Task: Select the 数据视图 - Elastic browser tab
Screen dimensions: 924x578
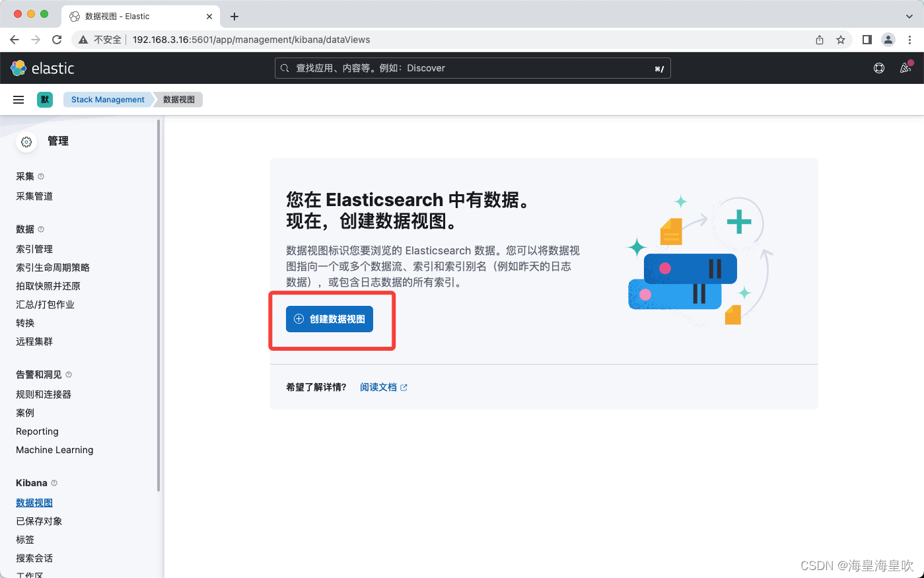Action: pos(141,17)
